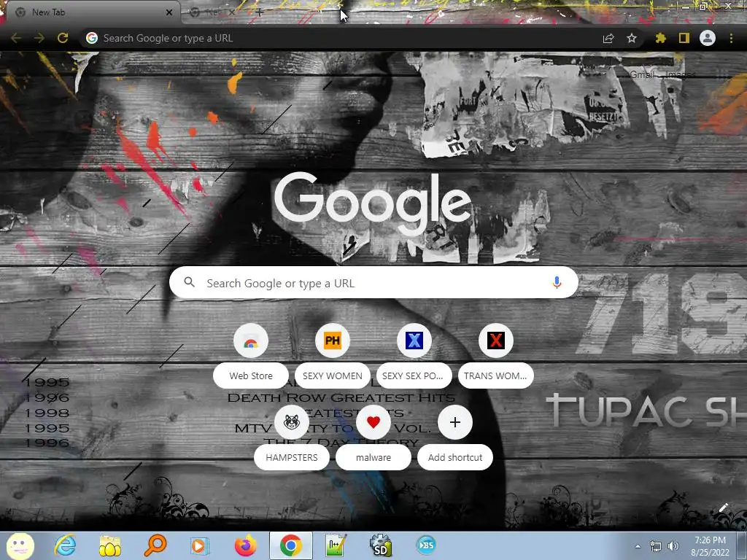Start voice search with microphone
The width and height of the screenshot is (747, 560).
coord(557,283)
